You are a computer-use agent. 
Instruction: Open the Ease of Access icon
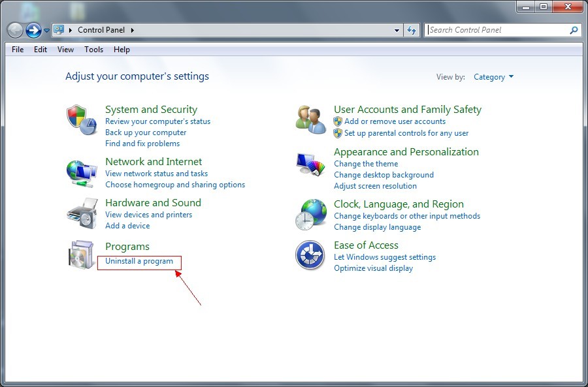[x=310, y=255]
